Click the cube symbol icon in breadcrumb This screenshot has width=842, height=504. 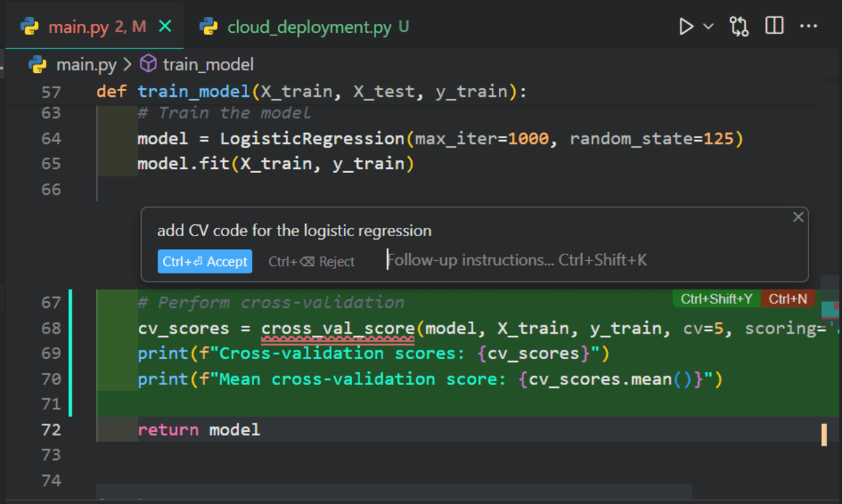tap(148, 64)
